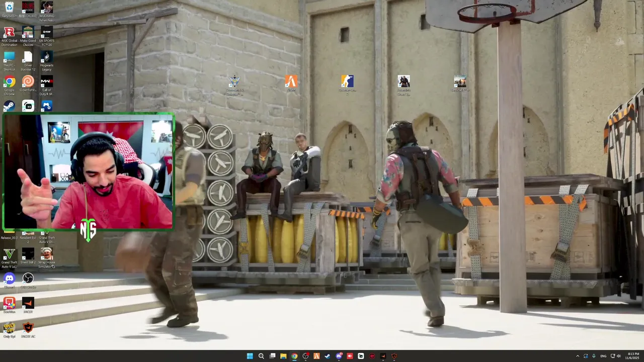Image resolution: width=644 pixels, height=362 pixels.
Task: Click the webcam overlay feed
Action: (x=88, y=171)
